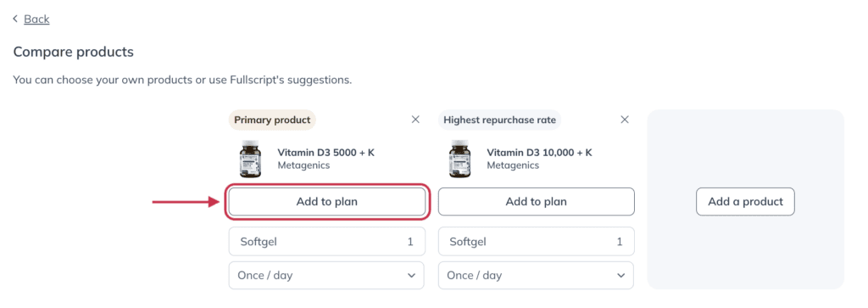Image resolution: width=868 pixels, height=308 pixels.
Task: Open Once / day dropdown for primary product
Action: (x=326, y=275)
